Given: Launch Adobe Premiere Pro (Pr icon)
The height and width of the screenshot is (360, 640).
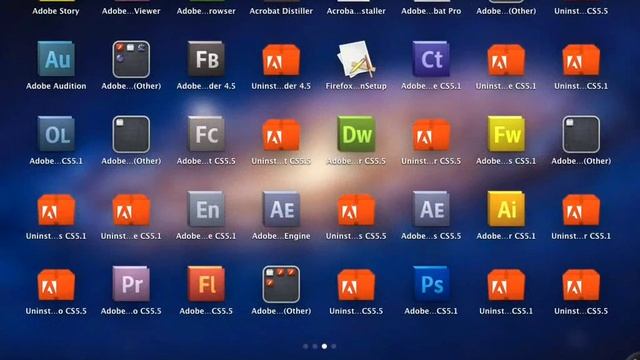Looking at the screenshot, I should (x=131, y=284).
